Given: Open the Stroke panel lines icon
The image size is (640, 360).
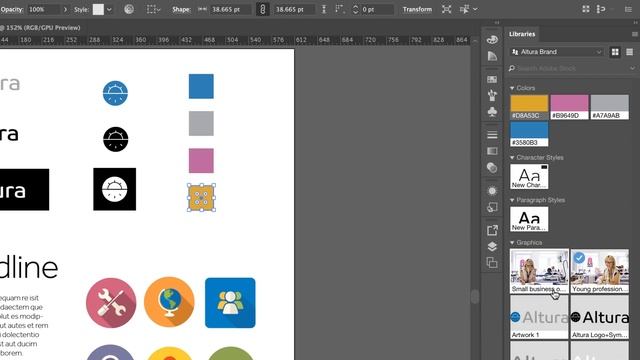Looking at the screenshot, I should (492, 135).
